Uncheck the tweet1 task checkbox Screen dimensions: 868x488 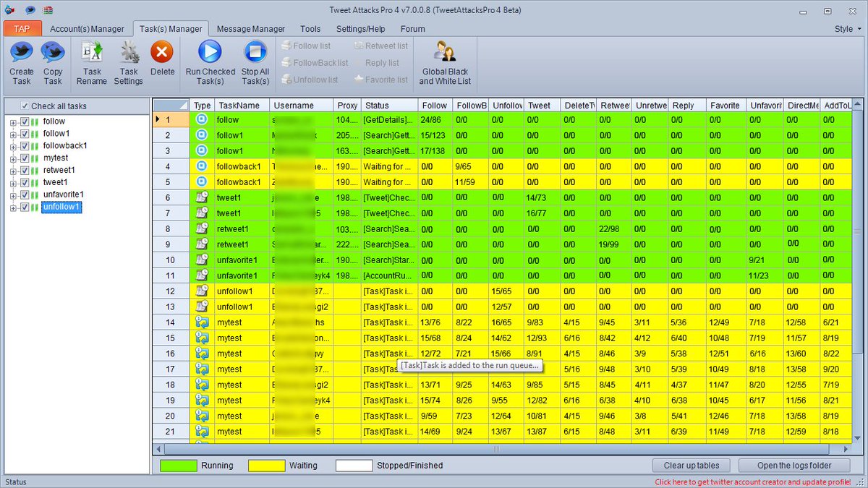25,183
